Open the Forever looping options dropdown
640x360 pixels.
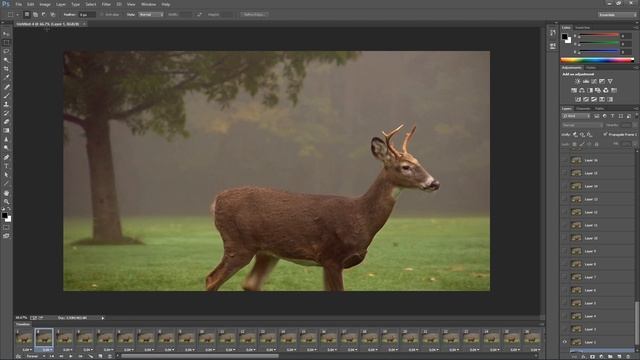click(35, 356)
